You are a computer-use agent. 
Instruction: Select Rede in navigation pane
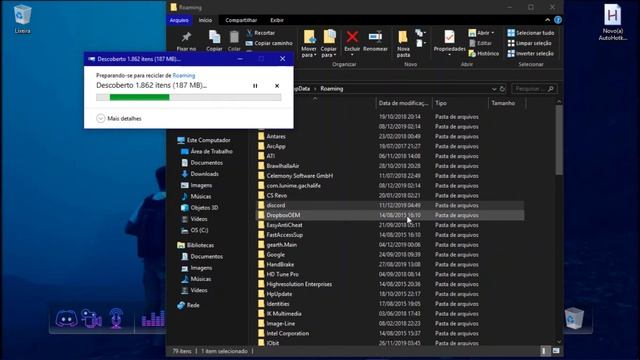[x=189, y=305]
